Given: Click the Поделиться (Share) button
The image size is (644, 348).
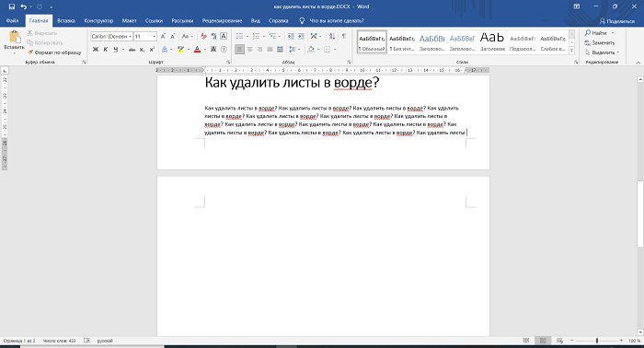Looking at the screenshot, I should point(617,21).
